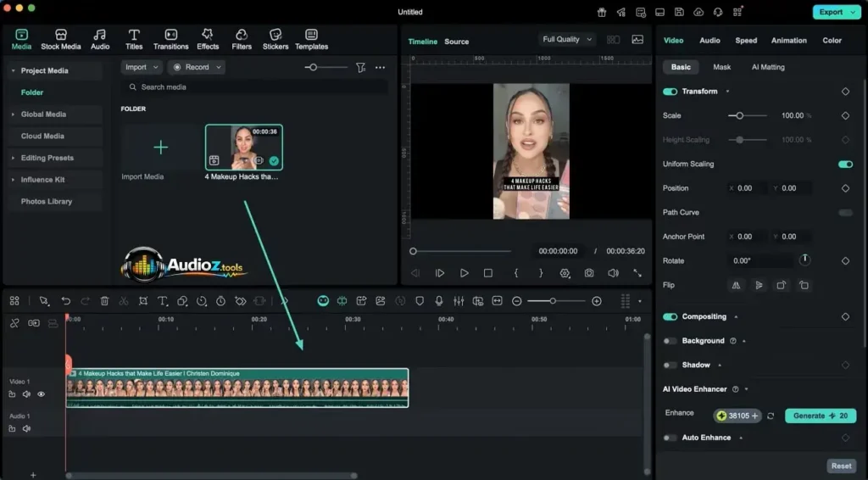Click the Import Media tile
Screen dimensions: 868x480
[x=160, y=153]
